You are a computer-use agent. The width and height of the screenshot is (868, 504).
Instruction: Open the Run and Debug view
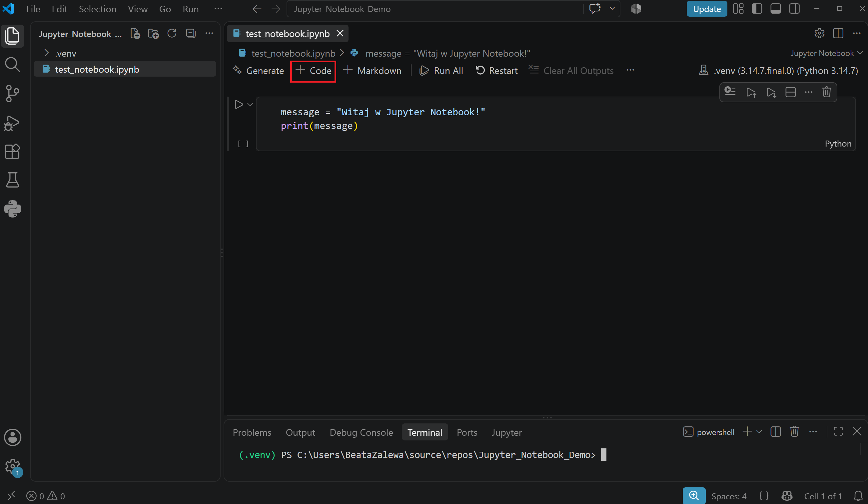12,123
